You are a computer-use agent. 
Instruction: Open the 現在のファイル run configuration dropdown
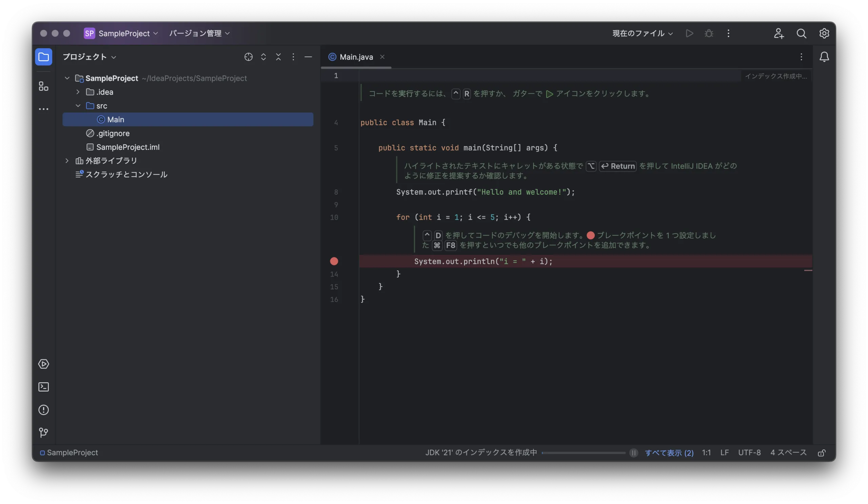pos(643,34)
